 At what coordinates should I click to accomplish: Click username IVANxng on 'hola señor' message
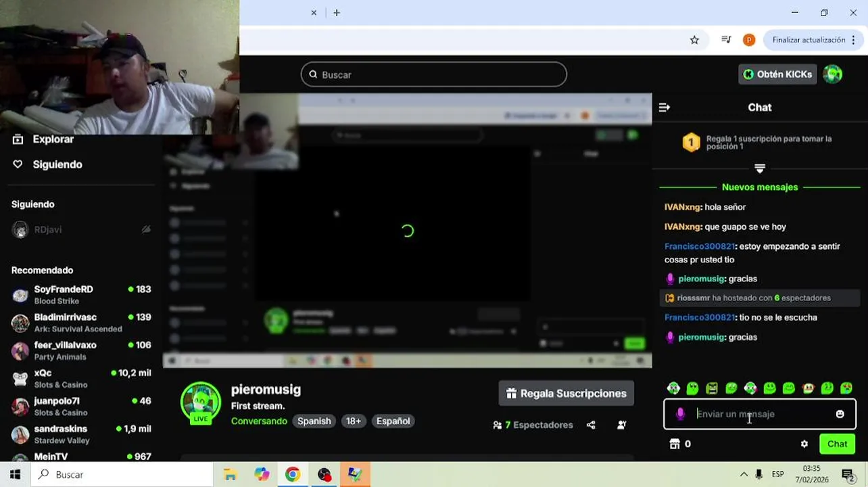coord(682,207)
